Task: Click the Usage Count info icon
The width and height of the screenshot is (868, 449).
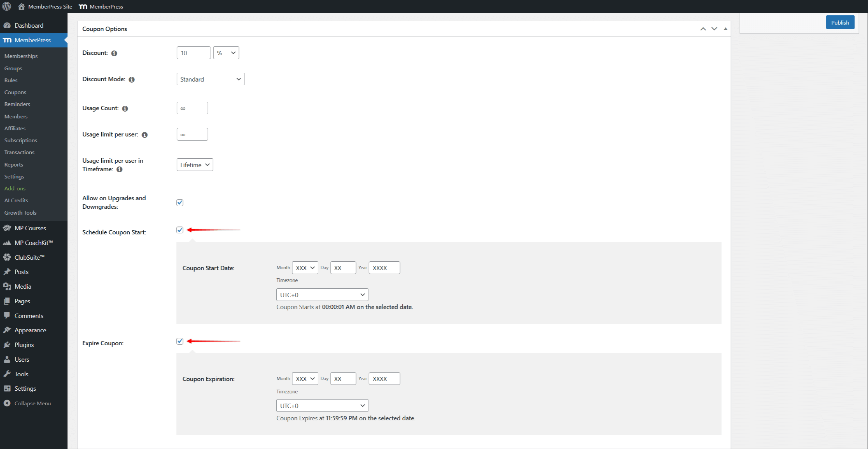Action: click(125, 108)
